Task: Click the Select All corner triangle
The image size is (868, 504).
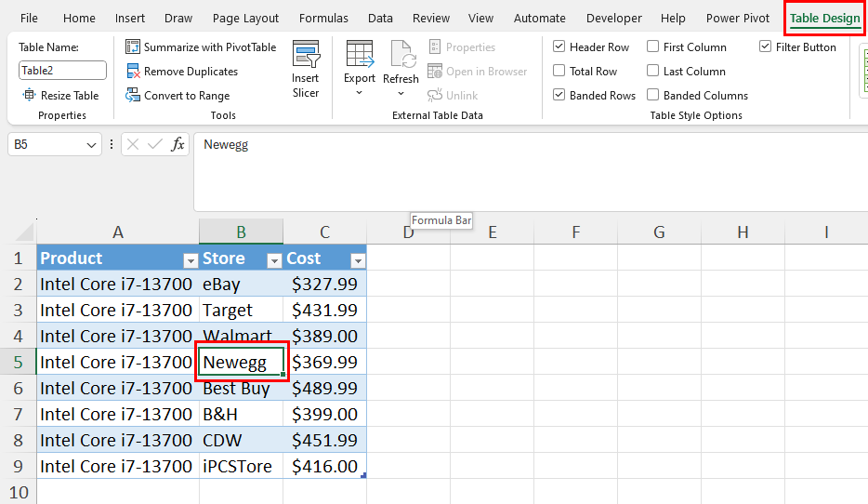Action: (x=25, y=232)
